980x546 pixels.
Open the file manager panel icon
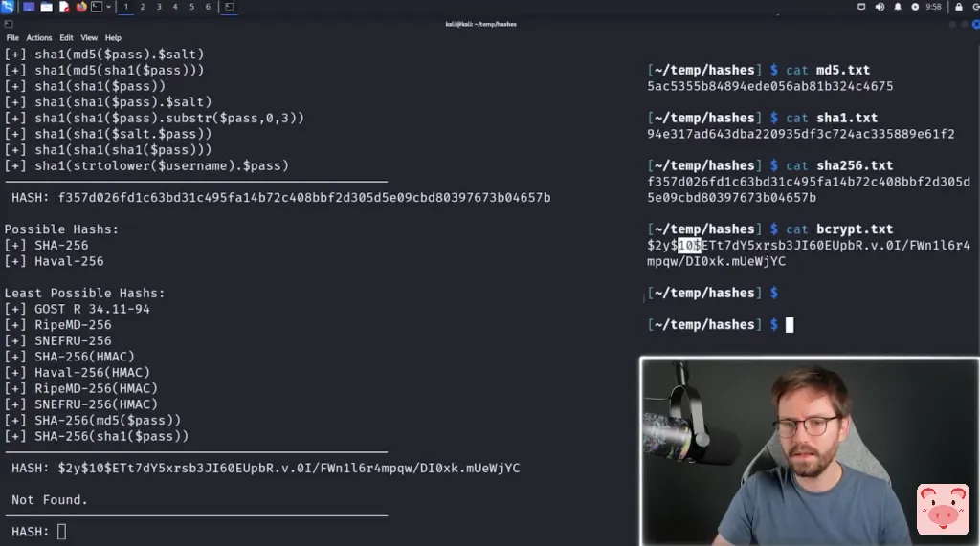pos(46,7)
